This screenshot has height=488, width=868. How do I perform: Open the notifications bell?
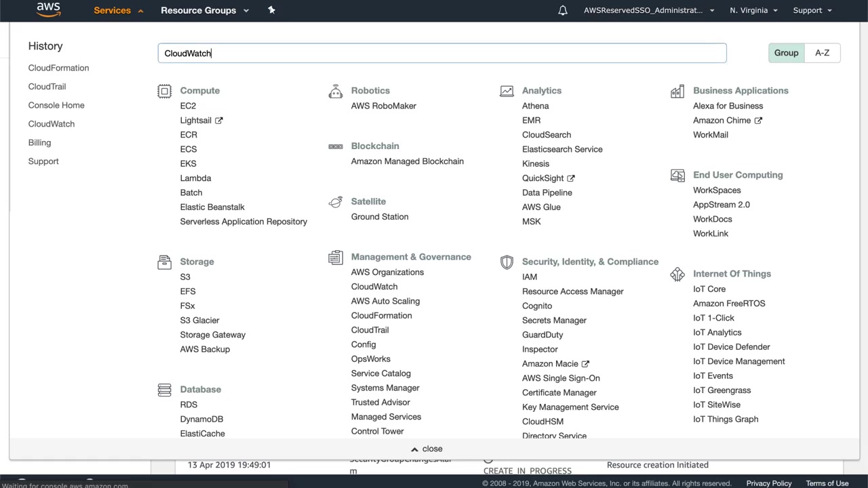(563, 10)
